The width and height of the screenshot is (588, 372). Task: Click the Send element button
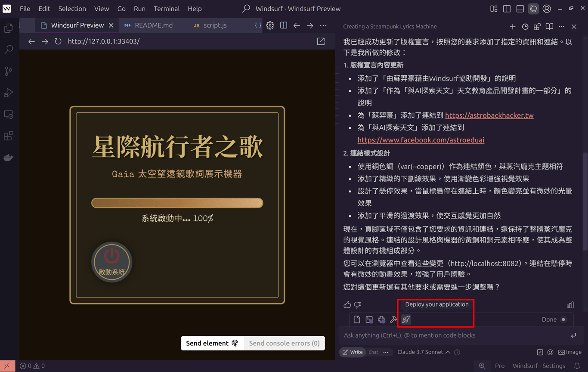tap(212, 343)
